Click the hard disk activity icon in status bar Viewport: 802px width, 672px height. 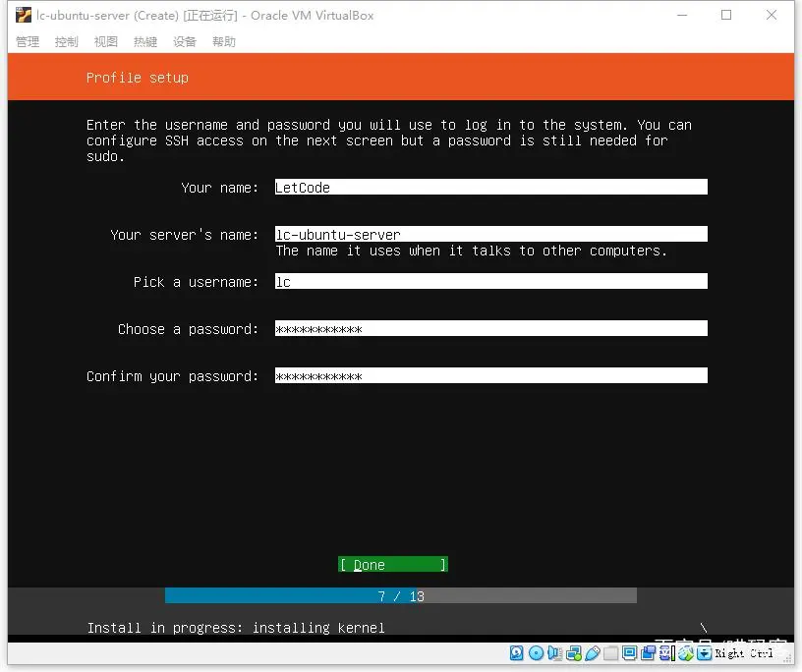coord(517,653)
